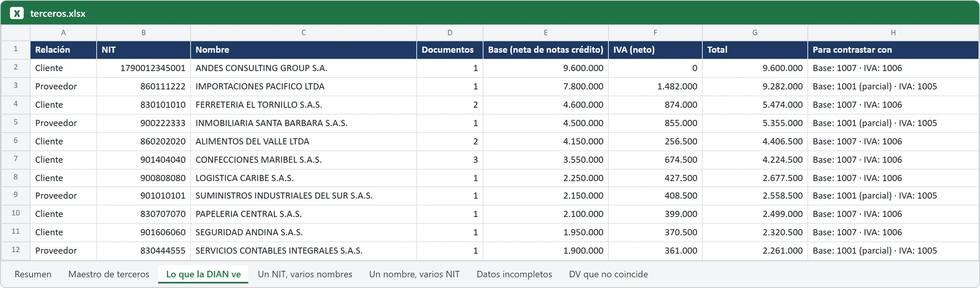Select column B header
The image size is (980, 288).
click(x=143, y=33)
